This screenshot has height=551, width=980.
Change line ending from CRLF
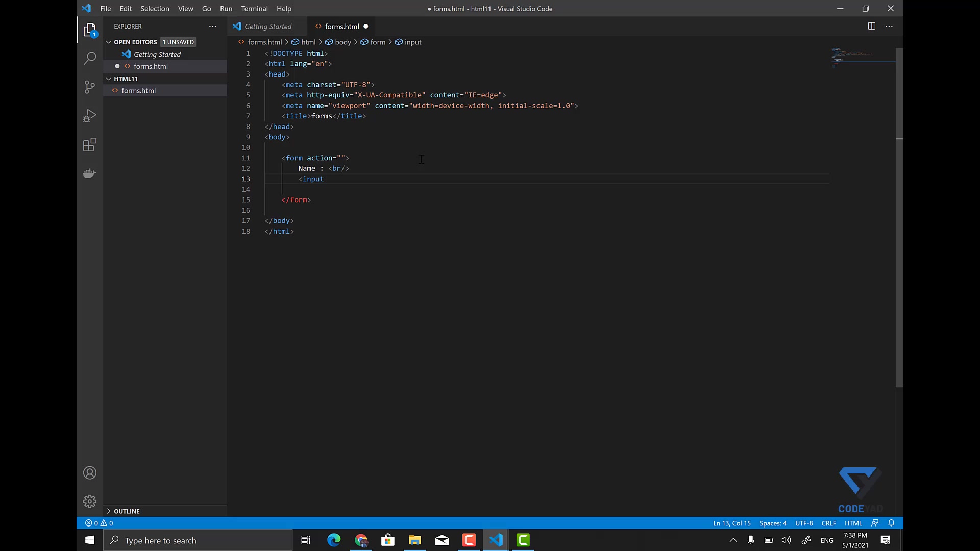(828, 523)
